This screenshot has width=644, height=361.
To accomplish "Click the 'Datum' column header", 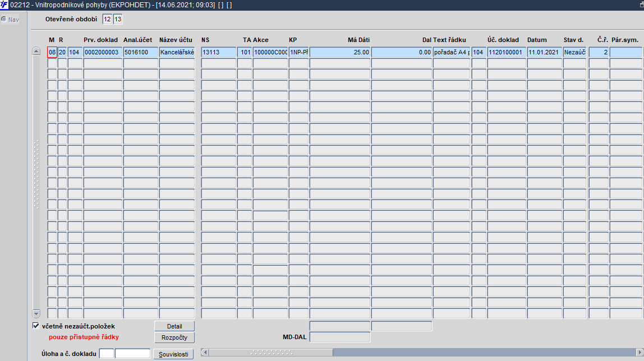I will pos(537,40).
